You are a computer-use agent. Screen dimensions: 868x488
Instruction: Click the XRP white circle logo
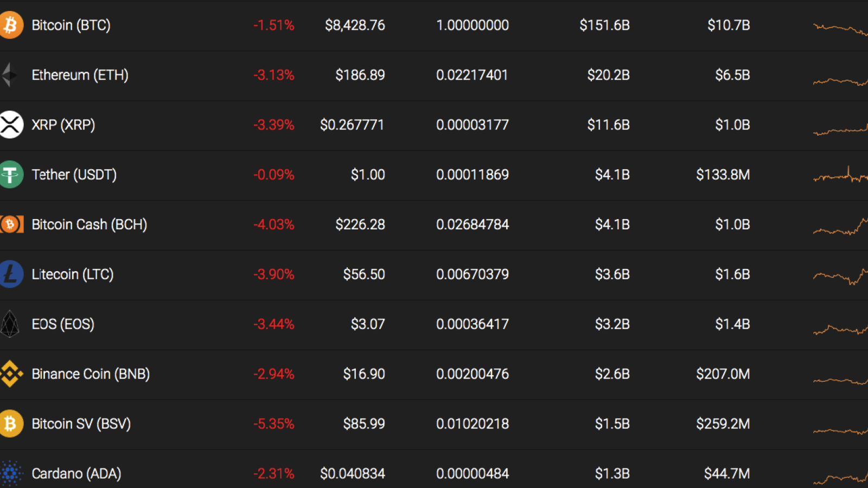(x=10, y=125)
